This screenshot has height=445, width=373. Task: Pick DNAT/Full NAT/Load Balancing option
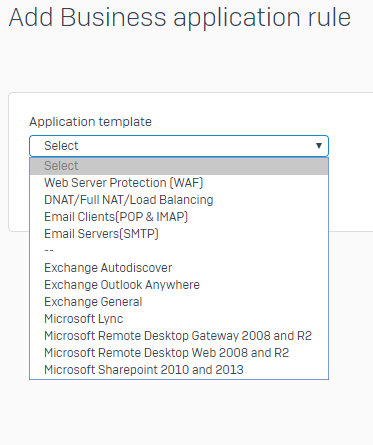click(179, 200)
